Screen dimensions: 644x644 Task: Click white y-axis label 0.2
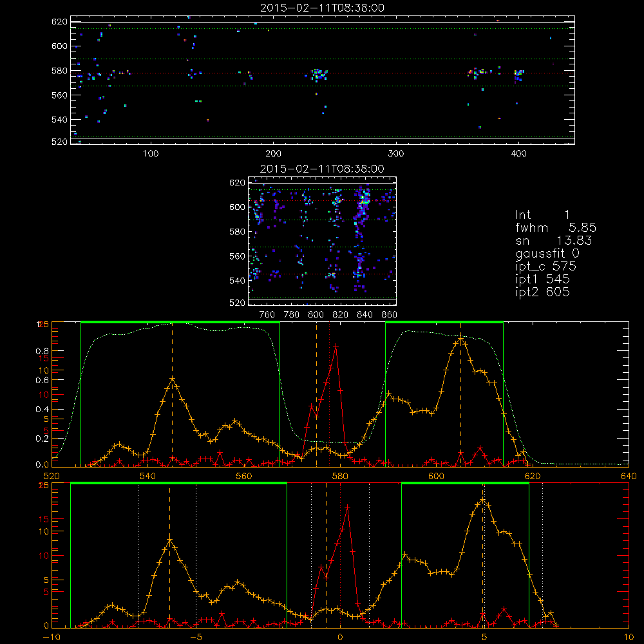click(43, 439)
